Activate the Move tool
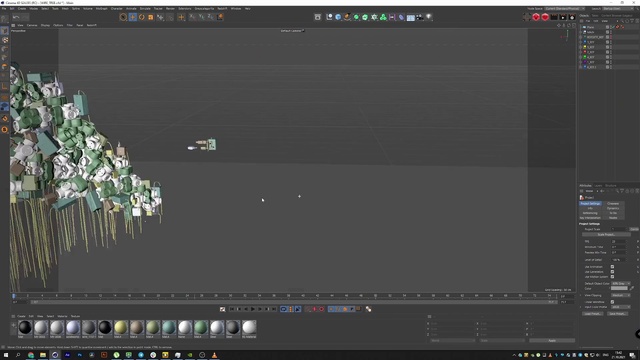 133,17
